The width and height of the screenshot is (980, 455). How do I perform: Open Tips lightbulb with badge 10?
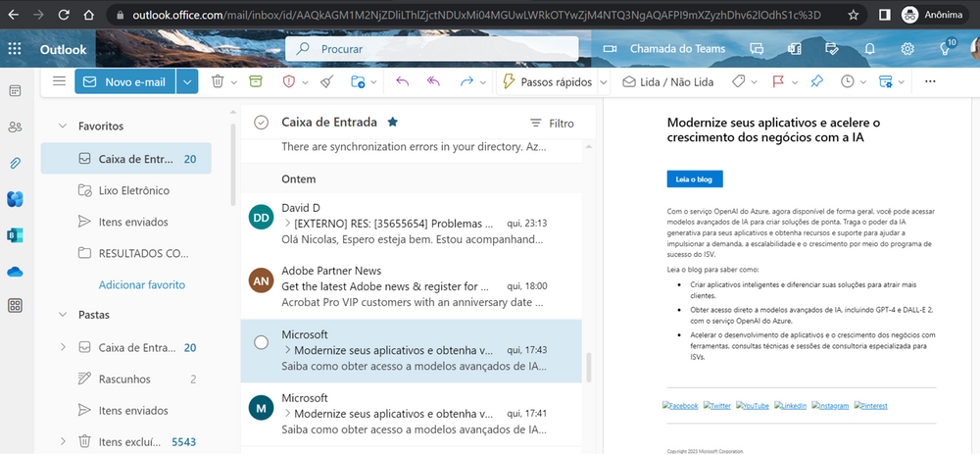[947, 47]
